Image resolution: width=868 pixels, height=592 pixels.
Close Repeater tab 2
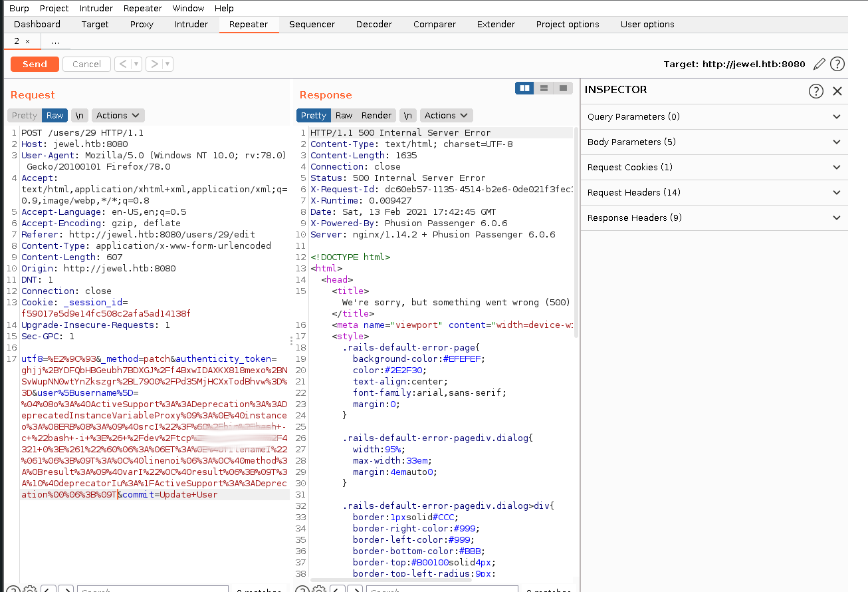click(x=27, y=41)
